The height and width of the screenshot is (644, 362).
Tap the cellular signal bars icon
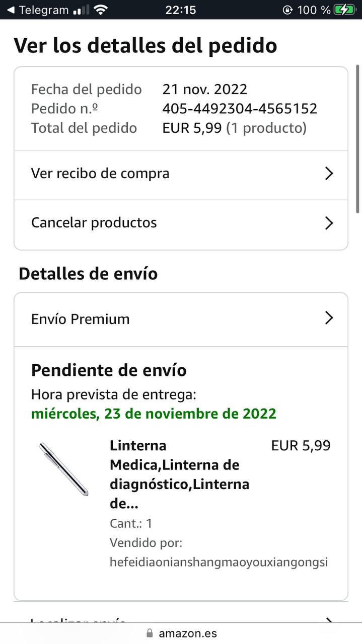click(81, 10)
